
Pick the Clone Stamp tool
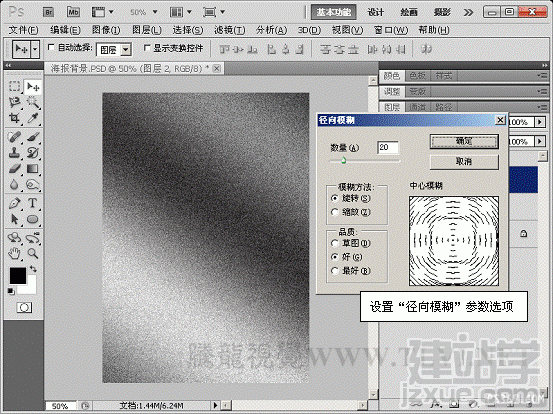[x=14, y=152]
